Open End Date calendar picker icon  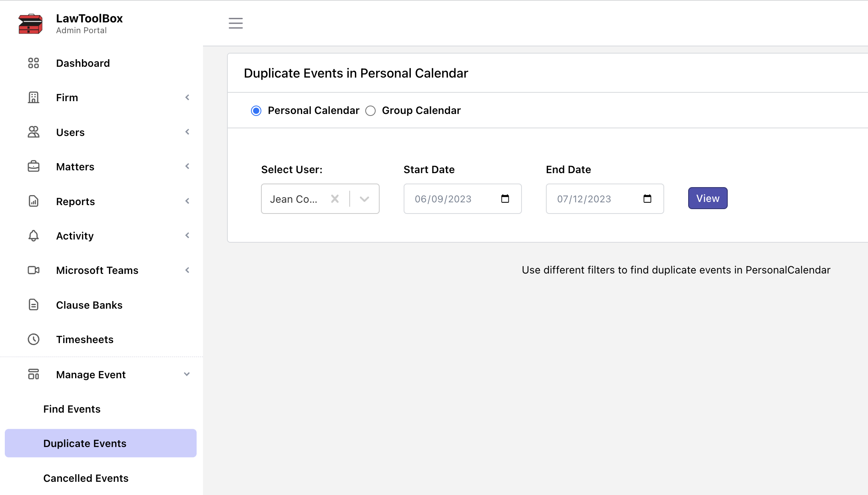pyautogui.click(x=647, y=199)
